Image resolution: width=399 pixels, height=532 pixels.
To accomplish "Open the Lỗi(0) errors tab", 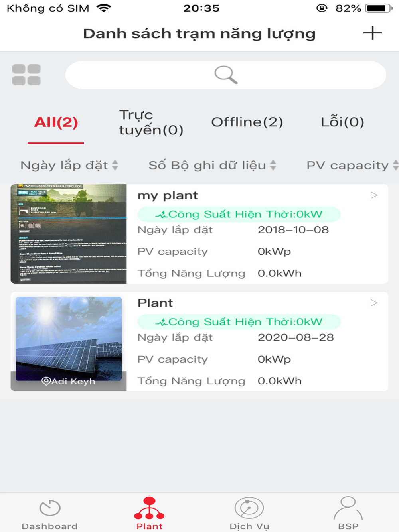I will tap(342, 122).
